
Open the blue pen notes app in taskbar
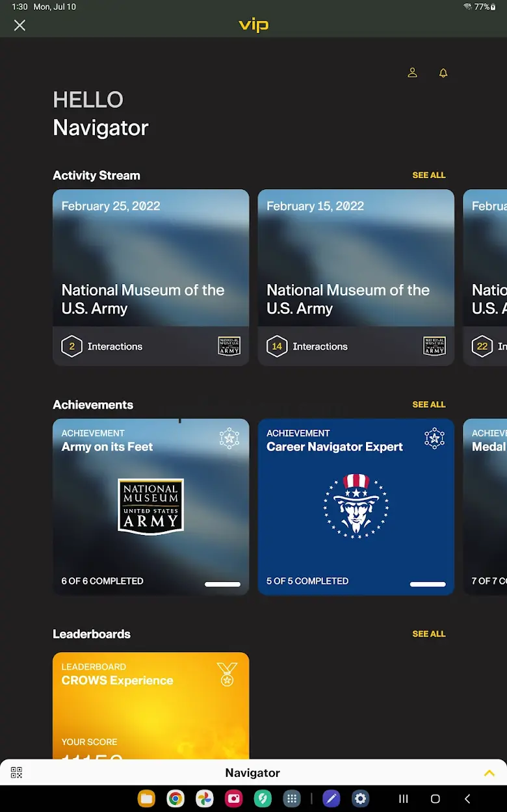[x=331, y=799]
